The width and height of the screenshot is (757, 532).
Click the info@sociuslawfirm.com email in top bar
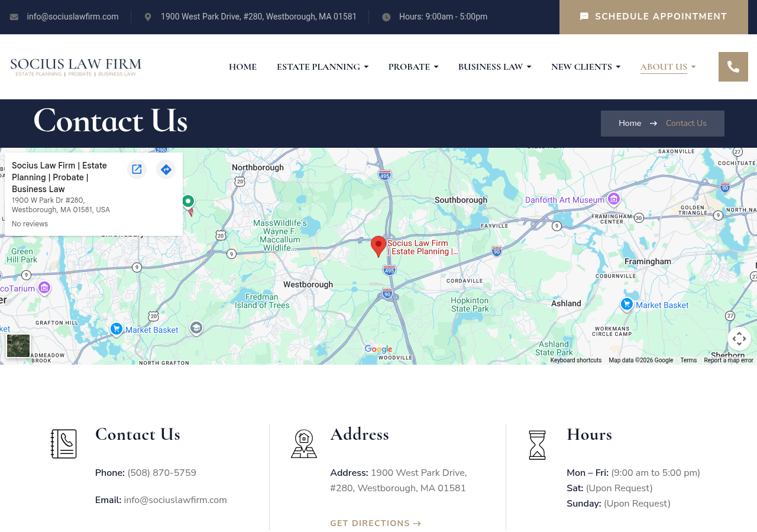(73, 17)
